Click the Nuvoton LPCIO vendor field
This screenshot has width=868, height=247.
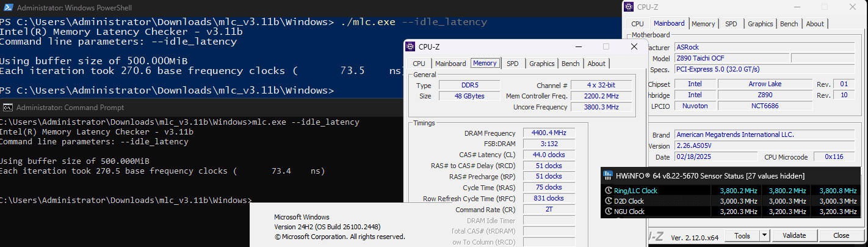(695, 106)
